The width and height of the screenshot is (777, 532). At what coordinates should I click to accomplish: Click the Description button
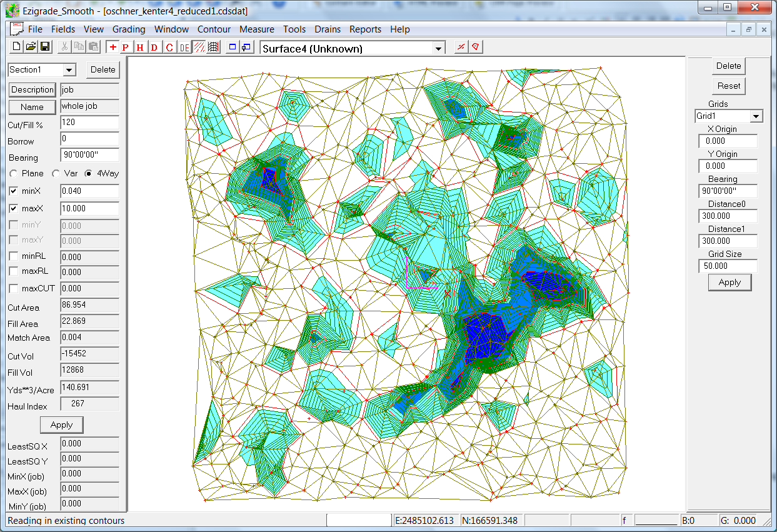point(33,90)
